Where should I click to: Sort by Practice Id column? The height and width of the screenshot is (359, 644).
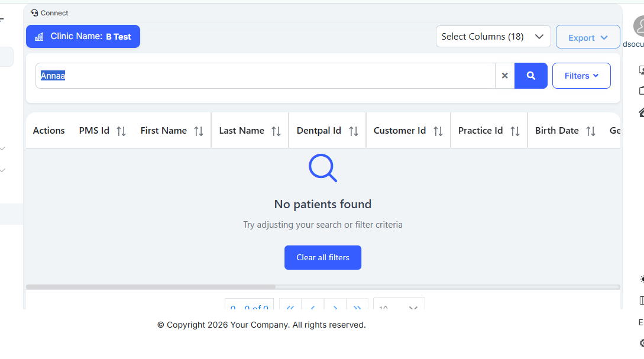pyautogui.click(x=515, y=131)
